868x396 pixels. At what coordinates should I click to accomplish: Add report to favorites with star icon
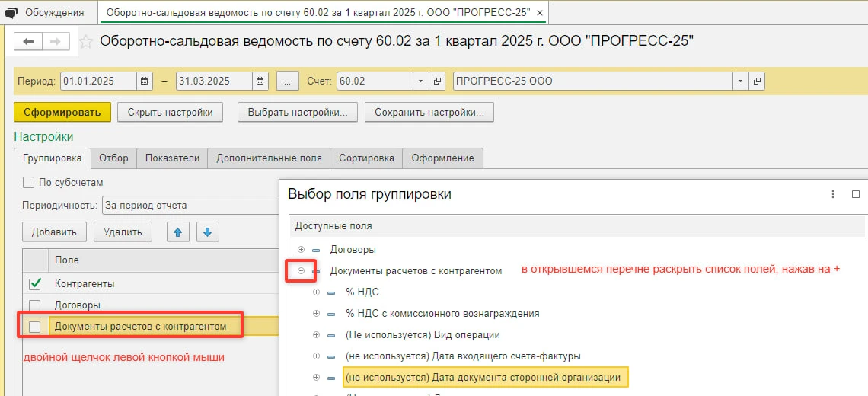tap(86, 42)
